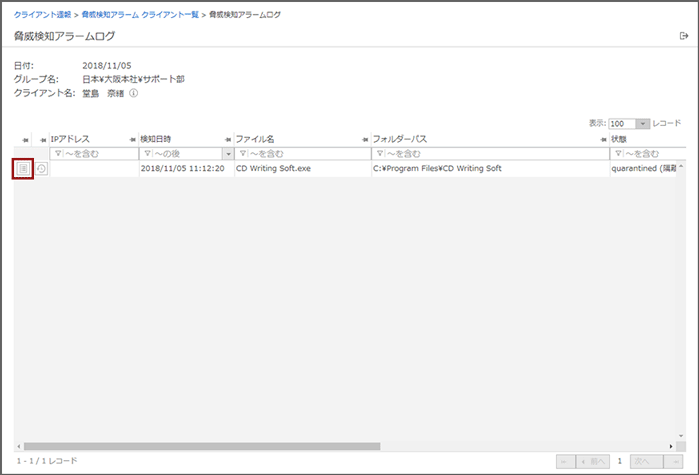Go to 脅威検知アラーム クライアント一覧 breadcrumb
This screenshot has height=475, width=699.
point(140,15)
